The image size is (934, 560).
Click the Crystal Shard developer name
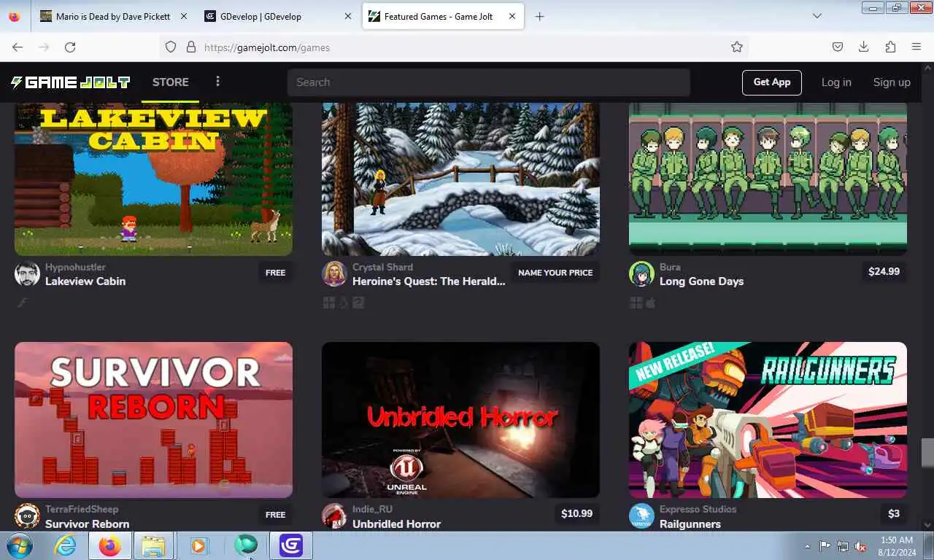382,267
